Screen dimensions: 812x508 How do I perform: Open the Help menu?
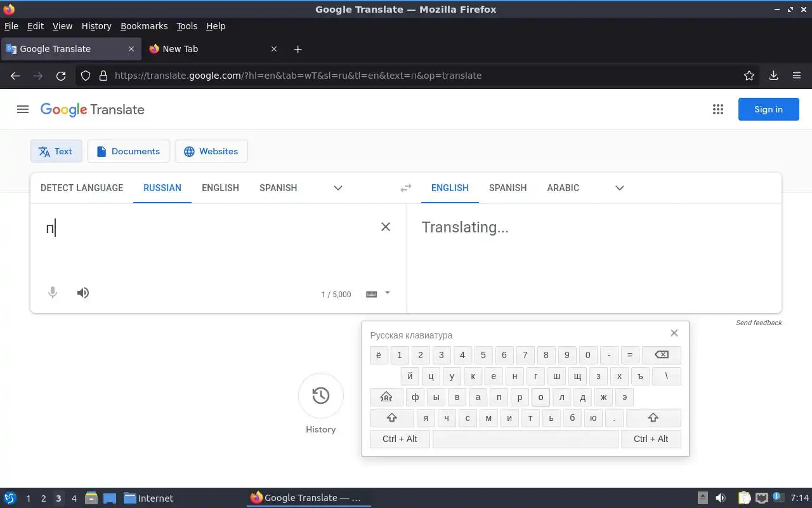tap(216, 26)
